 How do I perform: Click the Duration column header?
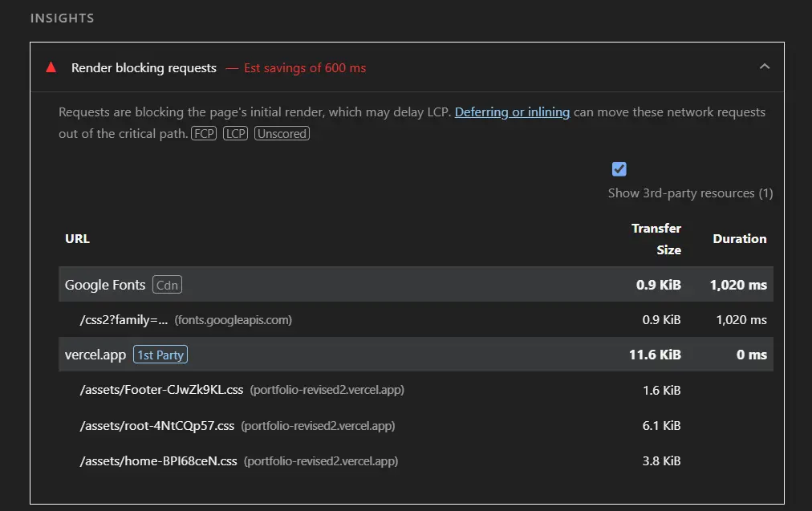click(x=740, y=239)
